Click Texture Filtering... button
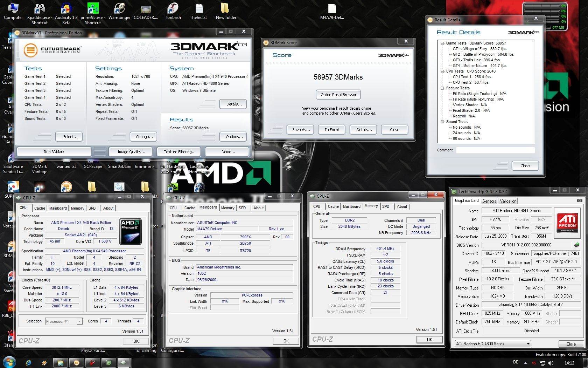 point(180,152)
